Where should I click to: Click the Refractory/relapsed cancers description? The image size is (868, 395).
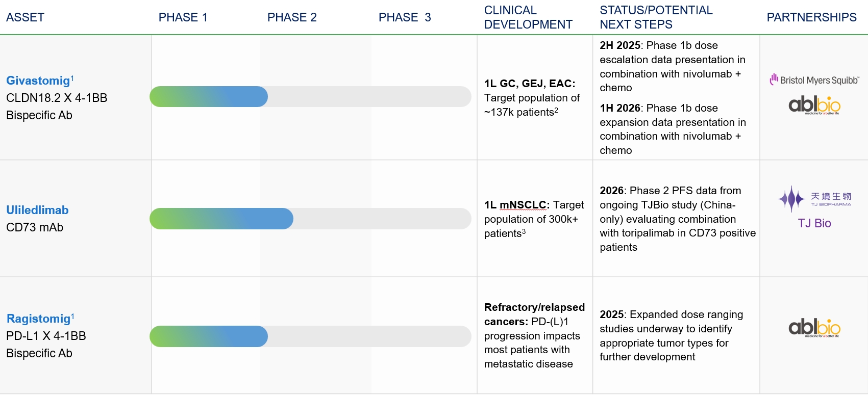534,335
